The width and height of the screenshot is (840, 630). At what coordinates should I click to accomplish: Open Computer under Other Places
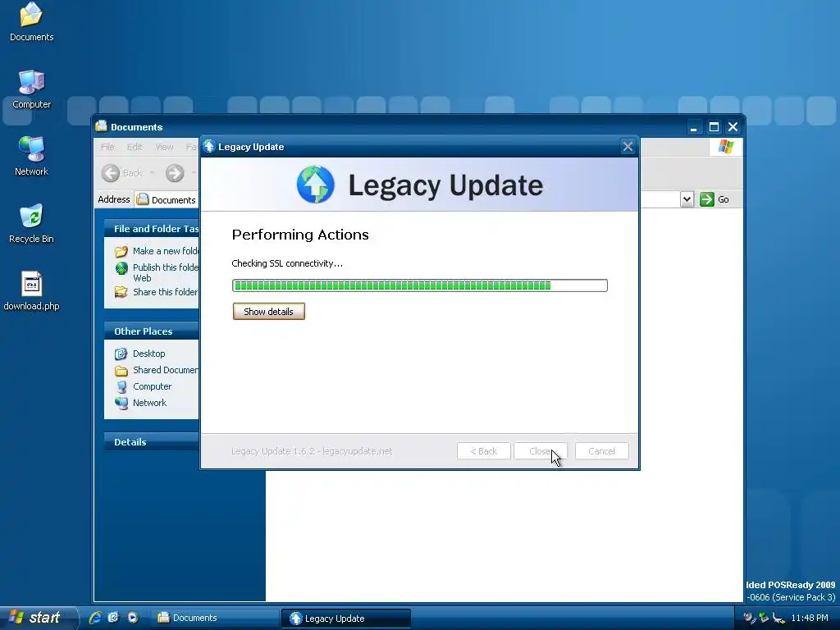point(152,386)
